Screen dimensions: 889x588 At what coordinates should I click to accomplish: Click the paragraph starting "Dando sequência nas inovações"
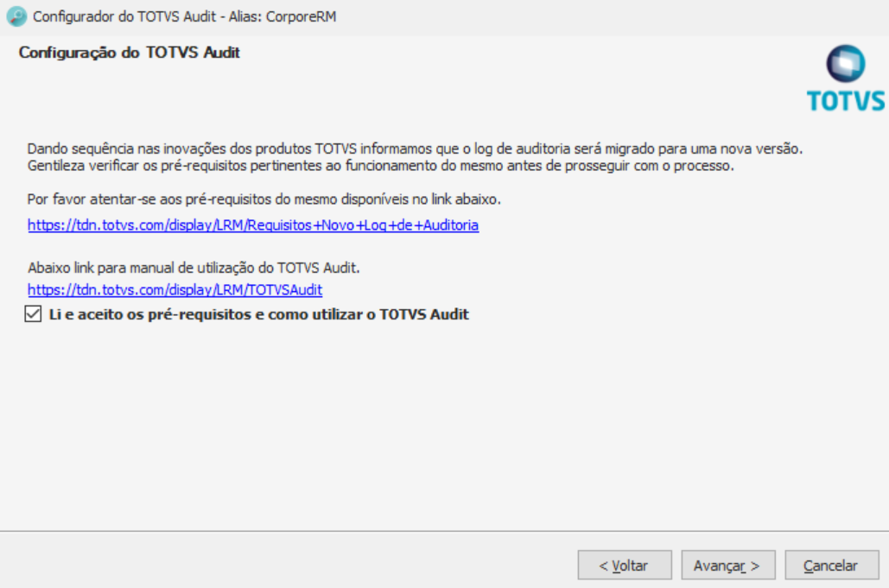[x=415, y=149]
